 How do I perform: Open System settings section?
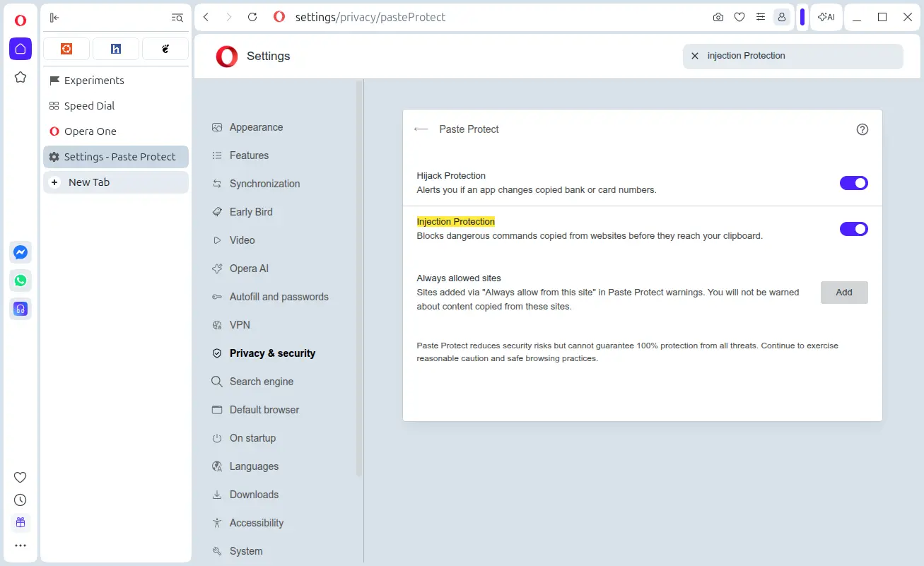point(238,551)
